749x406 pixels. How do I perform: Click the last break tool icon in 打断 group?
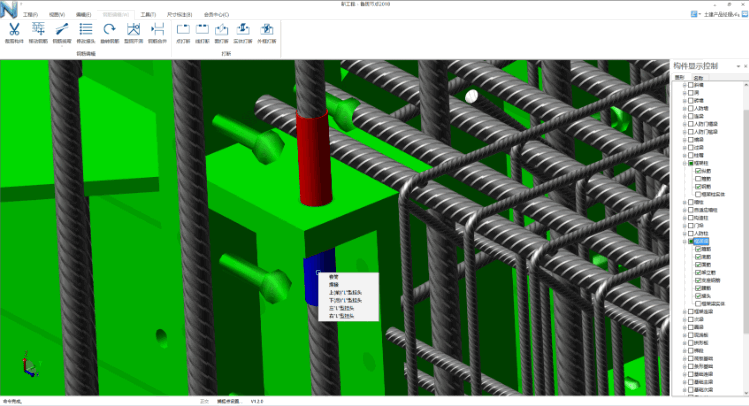pyautogui.click(x=267, y=33)
